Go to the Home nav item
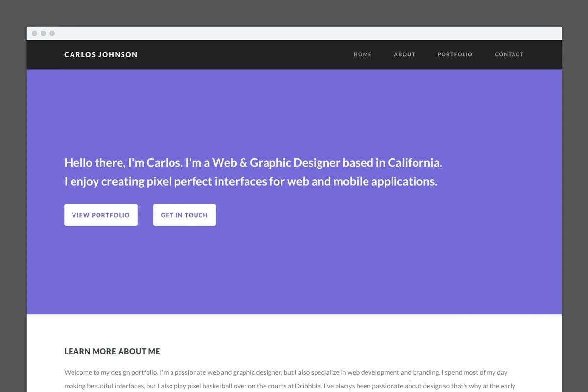This screenshot has width=588, height=392. 363,55
